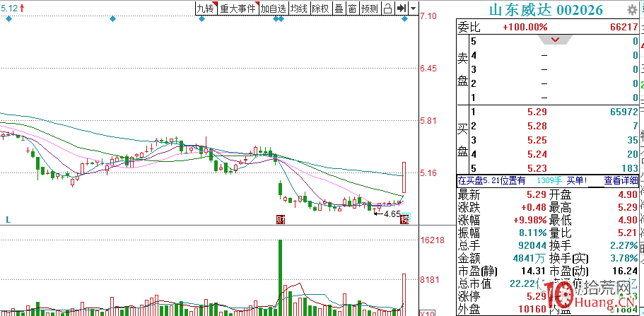Screen dimensions: 644x316
Task: Toggle 除权 ex-rights adjustment
Action: pyautogui.click(x=320, y=8)
